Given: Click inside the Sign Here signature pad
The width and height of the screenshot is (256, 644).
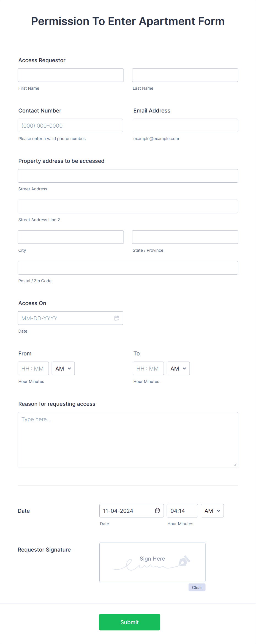Looking at the screenshot, I should tap(152, 562).
